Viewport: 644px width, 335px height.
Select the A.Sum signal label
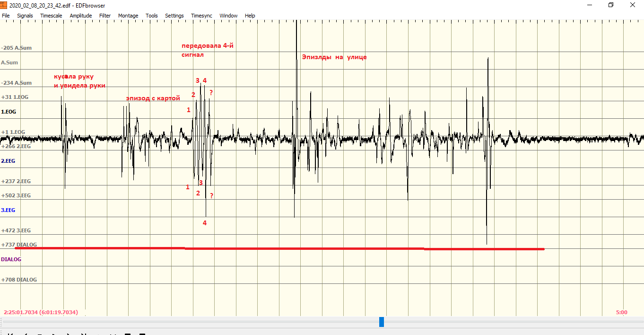tap(9, 62)
